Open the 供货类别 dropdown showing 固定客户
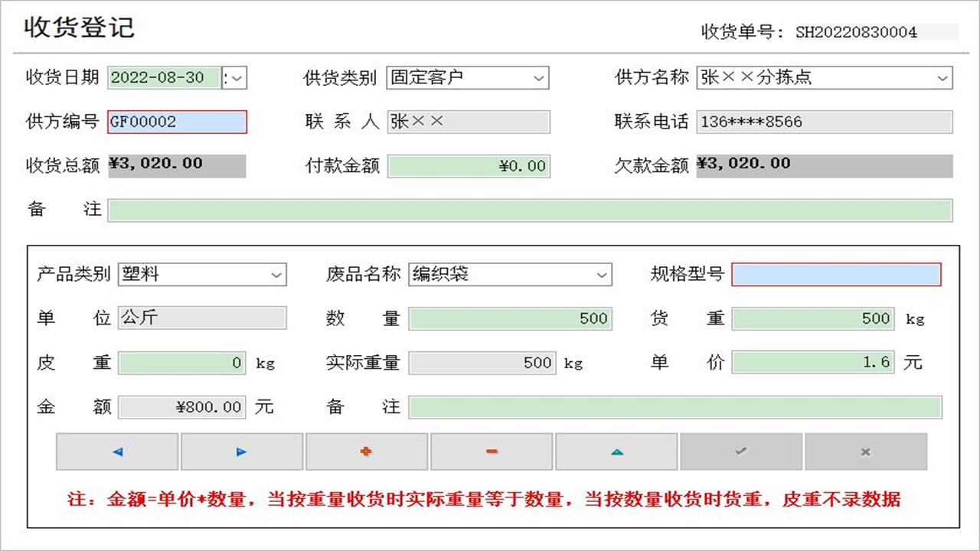 [538, 77]
